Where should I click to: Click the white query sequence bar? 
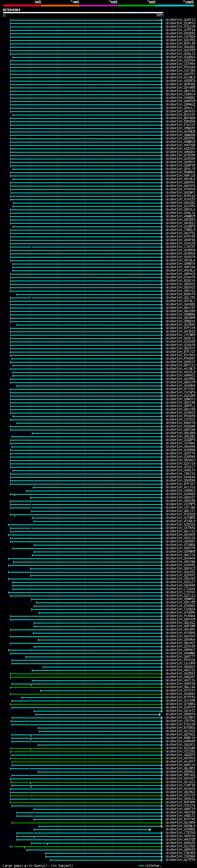83,12
